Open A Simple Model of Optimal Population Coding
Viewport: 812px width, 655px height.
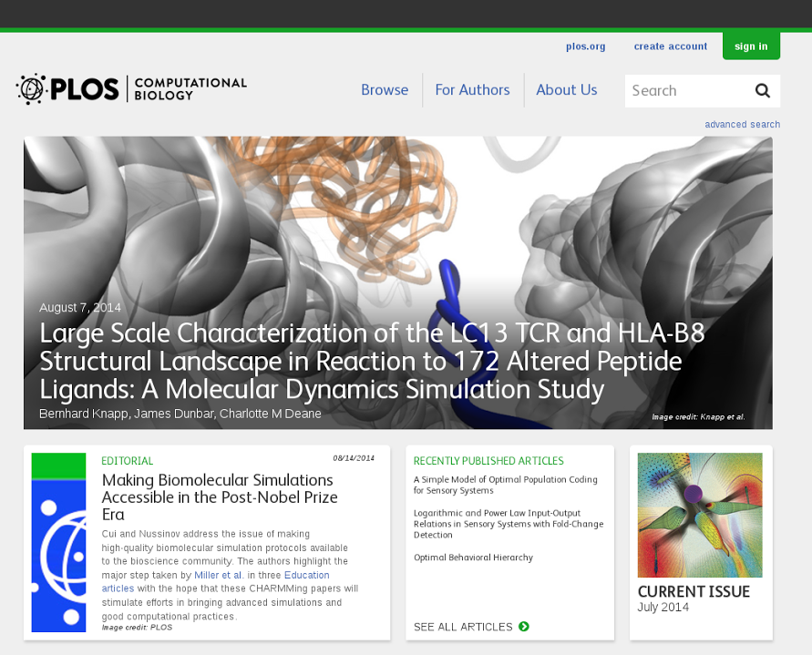point(506,485)
